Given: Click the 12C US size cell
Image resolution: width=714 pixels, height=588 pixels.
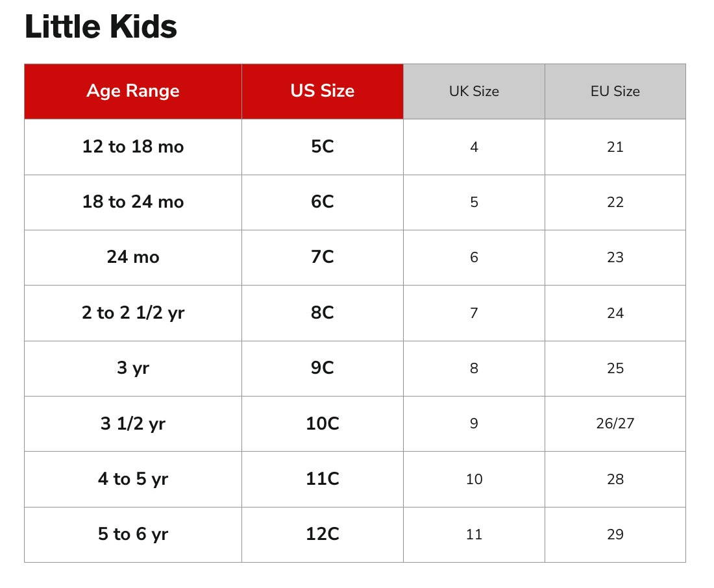Looking at the screenshot, I should (x=323, y=534).
